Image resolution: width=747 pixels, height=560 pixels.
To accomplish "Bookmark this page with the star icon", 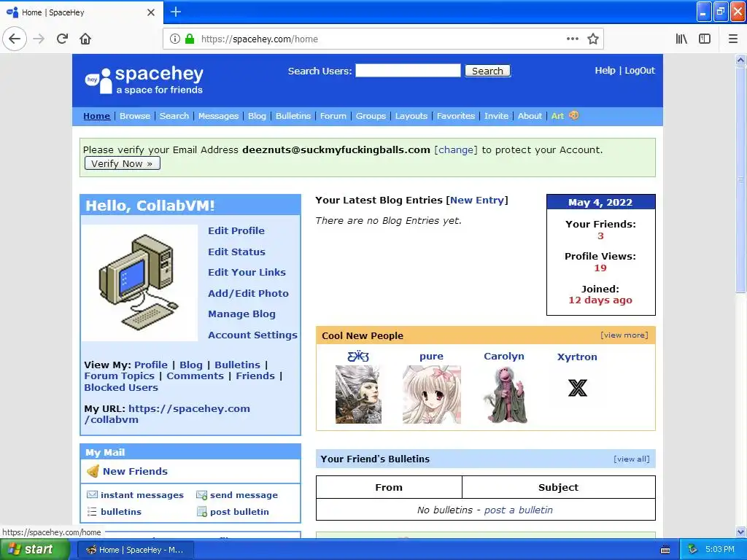I will [592, 39].
